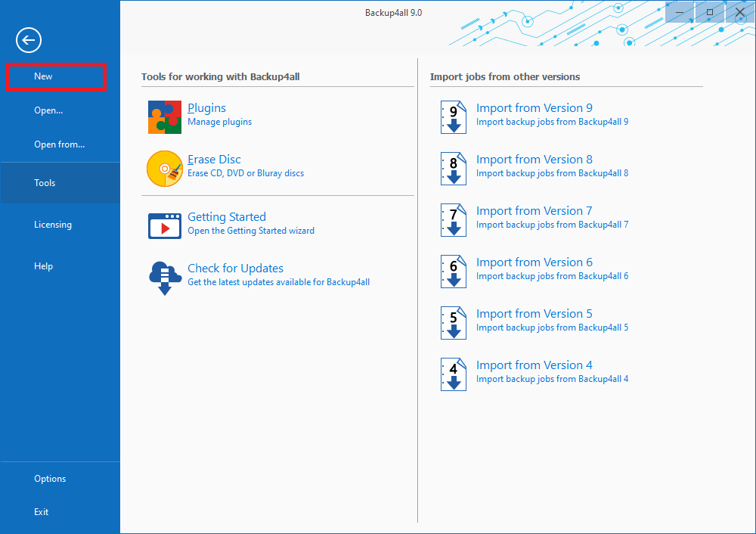Click 'Import backup jobs from Backup4all 5' text
This screenshot has height=534, width=756.
click(552, 328)
